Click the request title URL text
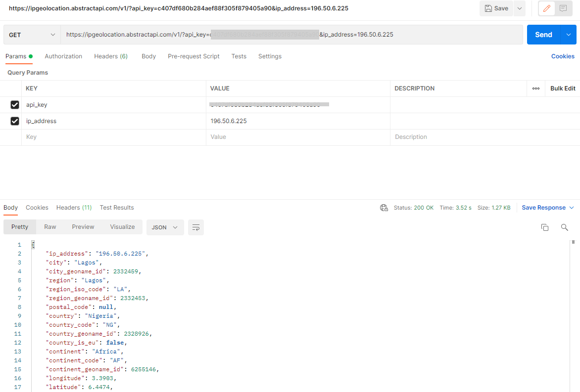Viewport: 580px width, 392px height. click(x=179, y=8)
